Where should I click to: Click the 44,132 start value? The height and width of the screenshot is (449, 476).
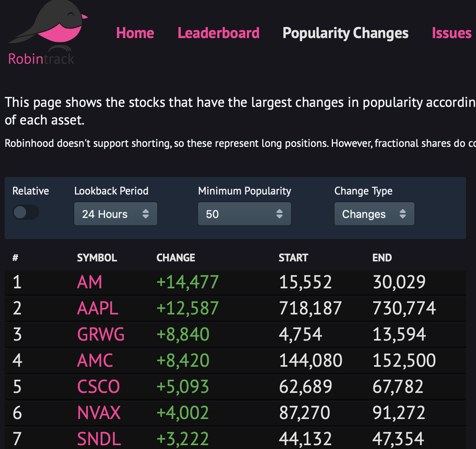pyautogui.click(x=305, y=439)
